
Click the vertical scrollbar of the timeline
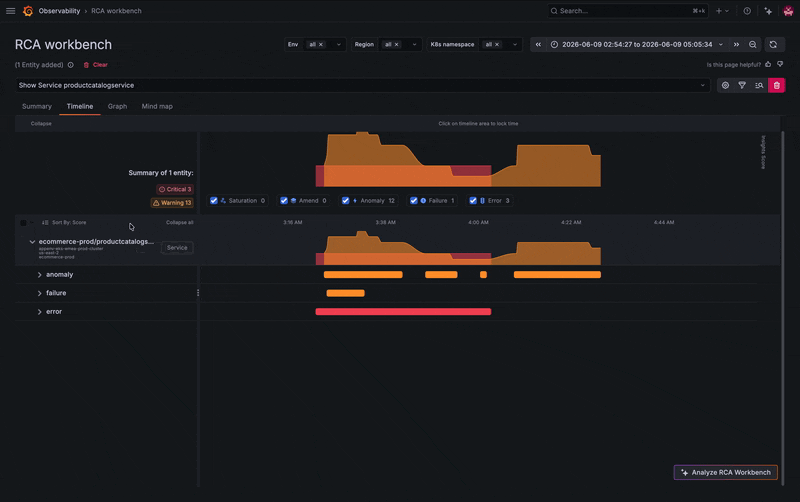(x=782, y=306)
